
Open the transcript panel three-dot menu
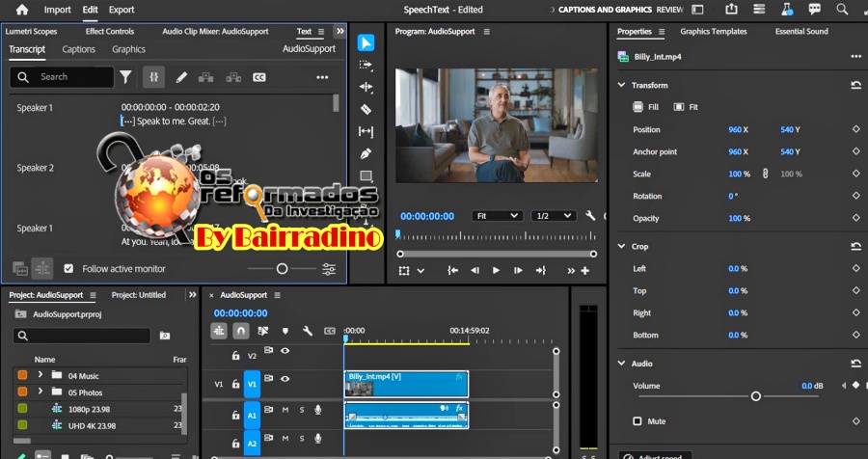point(322,77)
